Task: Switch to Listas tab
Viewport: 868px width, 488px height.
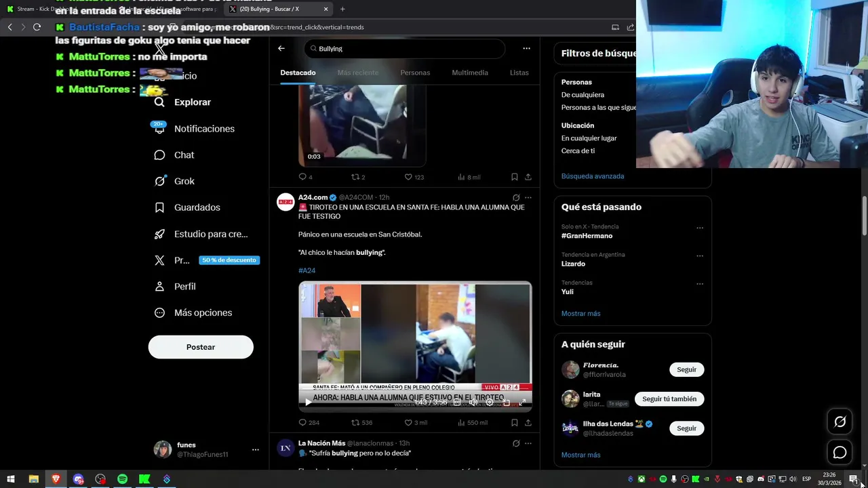Action: (519, 73)
